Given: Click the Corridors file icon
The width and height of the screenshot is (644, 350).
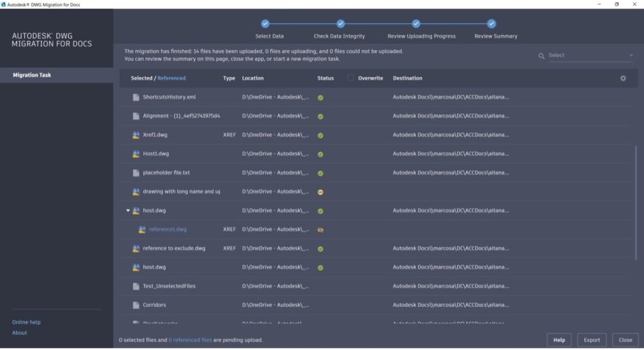Looking at the screenshot, I should click(x=136, y=305).
